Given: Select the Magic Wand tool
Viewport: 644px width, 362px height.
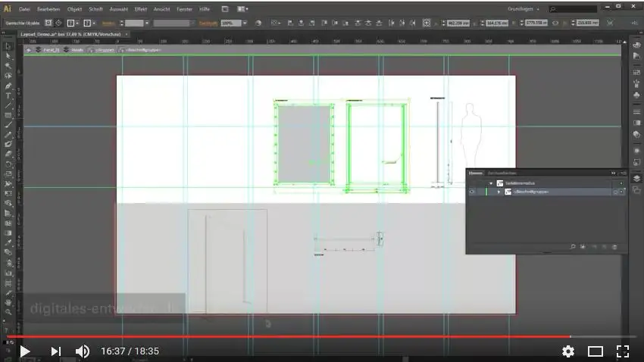Looking at the screenshot, I should point(8,66).
